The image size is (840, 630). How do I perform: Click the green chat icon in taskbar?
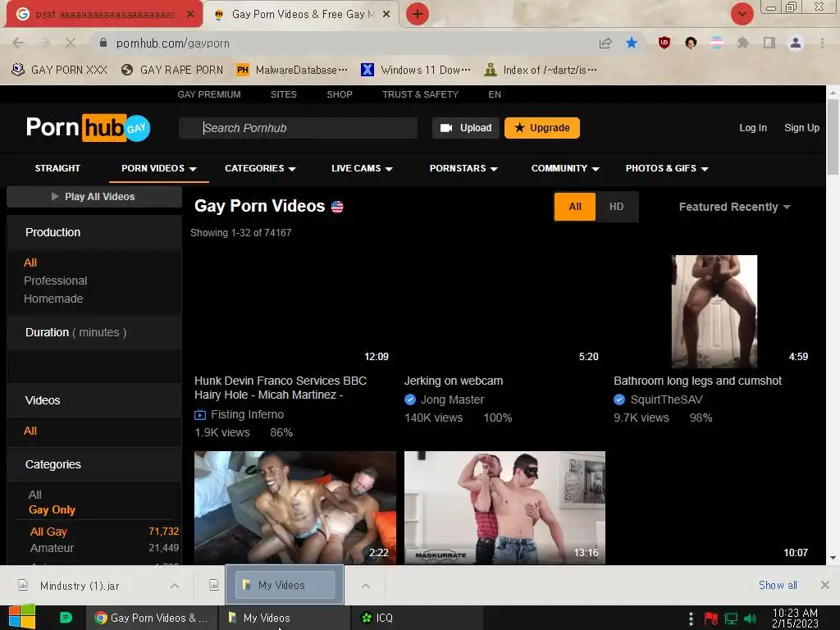pyautogui.click(x=66, y=618)
